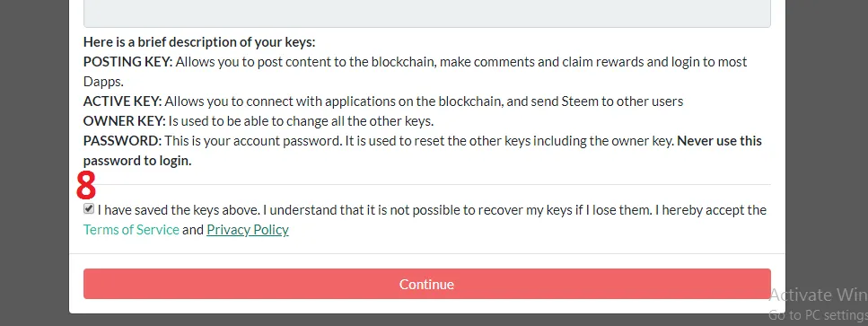This screenshot has width=868, height=326.
Task: Click the PASSWORD label
Action: 122,141
